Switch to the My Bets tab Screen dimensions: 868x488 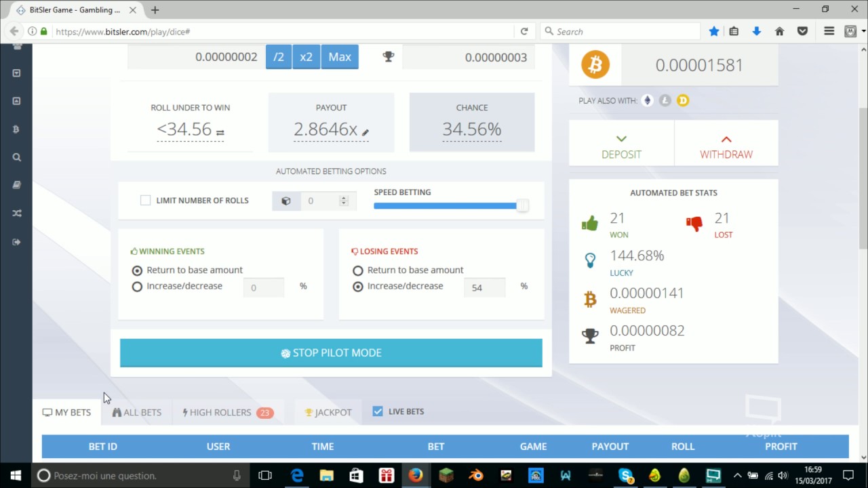[x=66, y=412]
